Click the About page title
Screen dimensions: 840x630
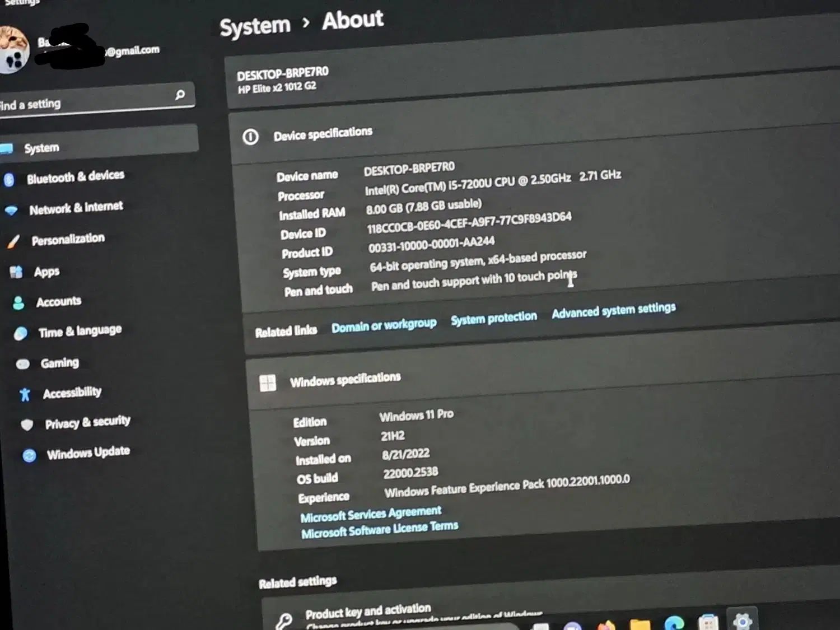click(353, 20)
